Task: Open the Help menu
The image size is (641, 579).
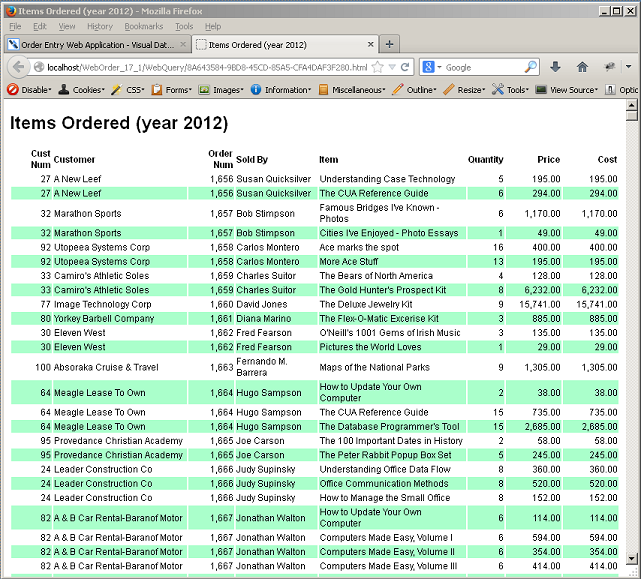Action: [213, 26]
